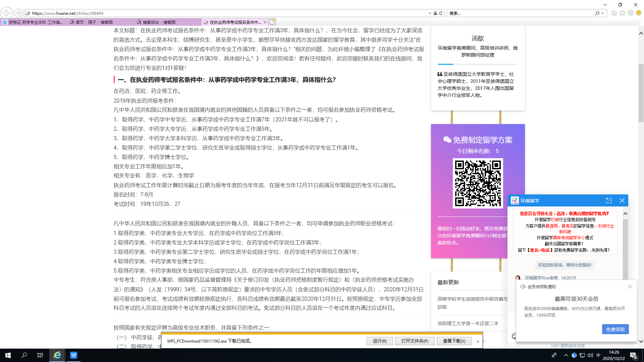Click 打开文件夹(P) button
Viewport: 644px width, 362px height.
[x=415, y=341]
